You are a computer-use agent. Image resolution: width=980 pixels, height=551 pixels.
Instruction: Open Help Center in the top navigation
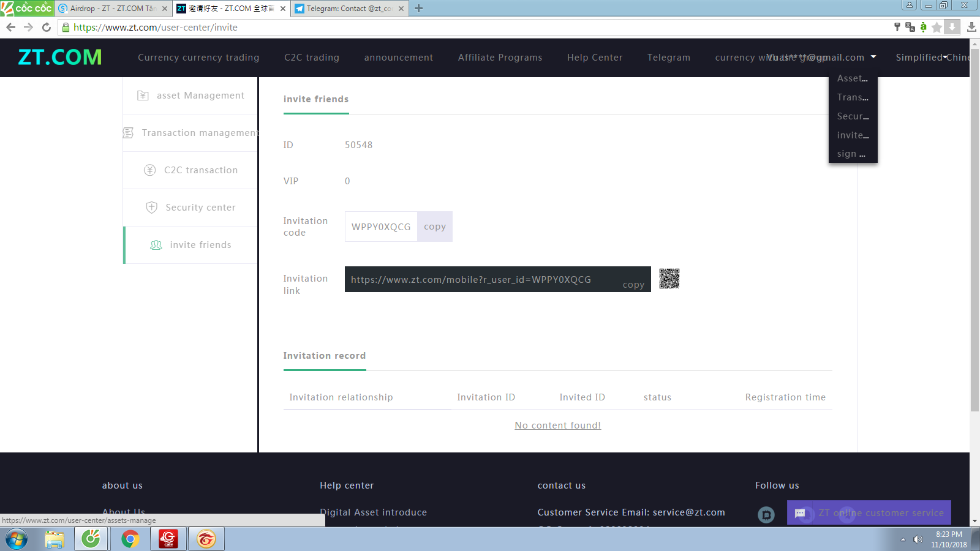pos(595,58)
